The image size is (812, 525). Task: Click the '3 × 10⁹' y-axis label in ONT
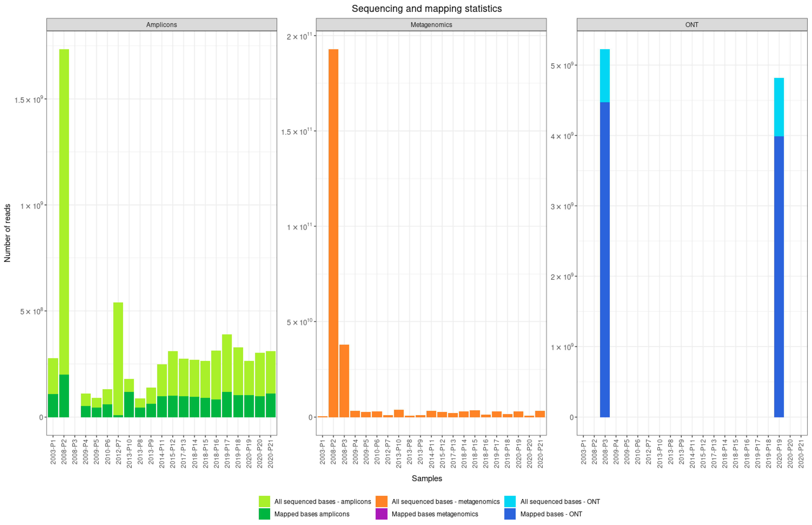[x=562, y=206]
